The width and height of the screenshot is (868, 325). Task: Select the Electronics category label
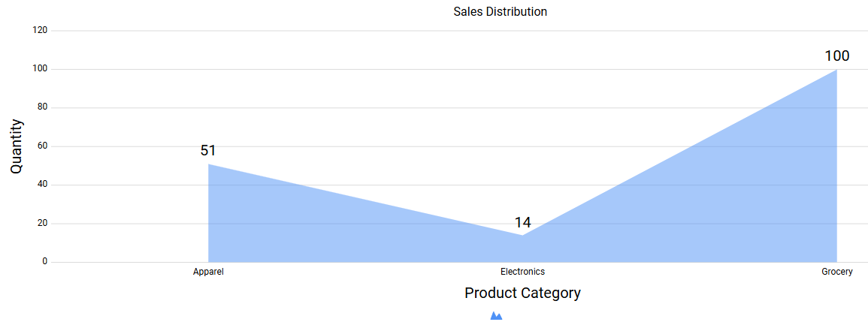(x=522, y=272)
